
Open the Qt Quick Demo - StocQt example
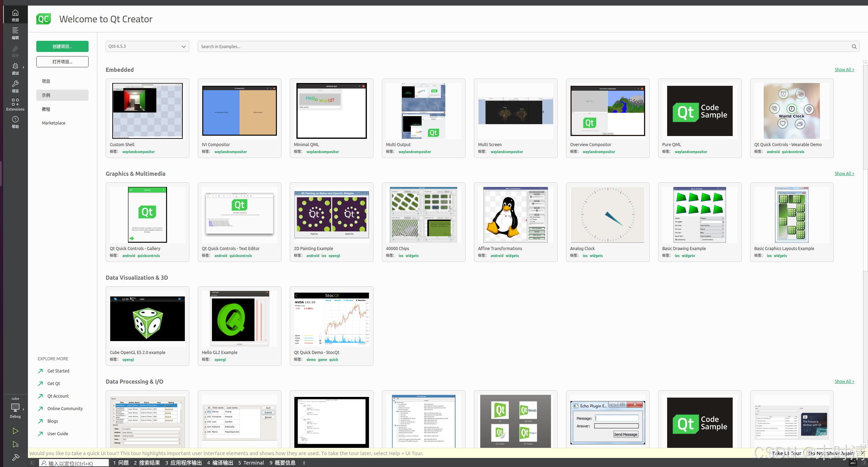click(331, 326)
